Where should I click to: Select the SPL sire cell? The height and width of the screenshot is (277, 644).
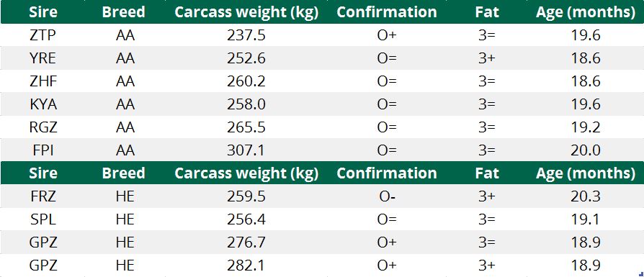[43, 219]
